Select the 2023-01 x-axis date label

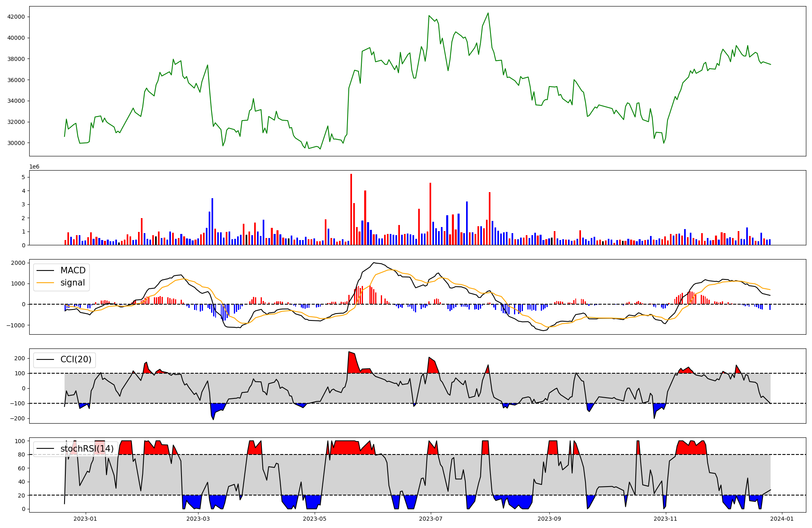click(85, 519)
